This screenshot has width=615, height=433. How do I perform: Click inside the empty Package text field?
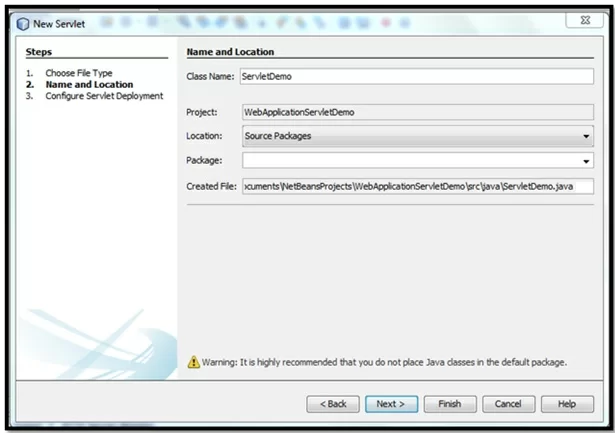[x=411, y=161]
